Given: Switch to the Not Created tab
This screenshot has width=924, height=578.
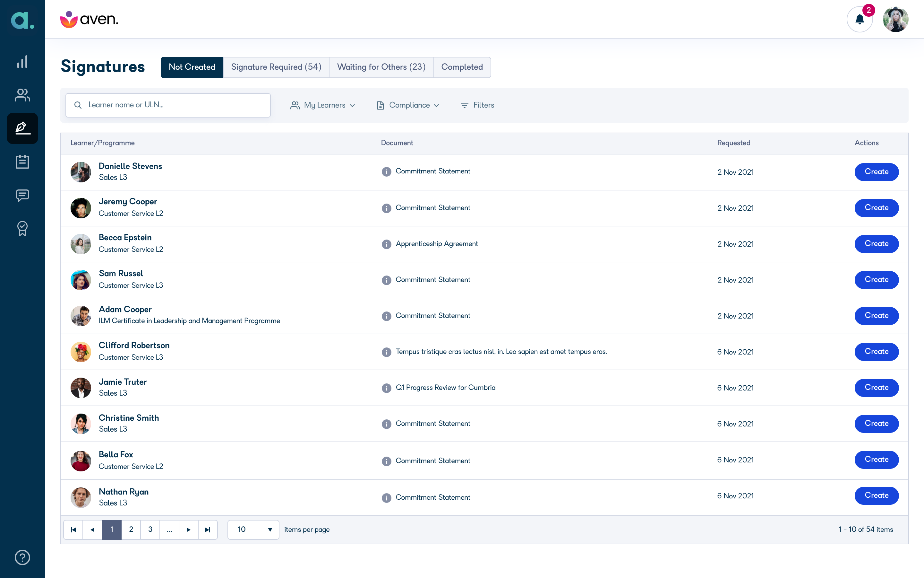Looking at the screenshot, I should click(x=192, y=67).
